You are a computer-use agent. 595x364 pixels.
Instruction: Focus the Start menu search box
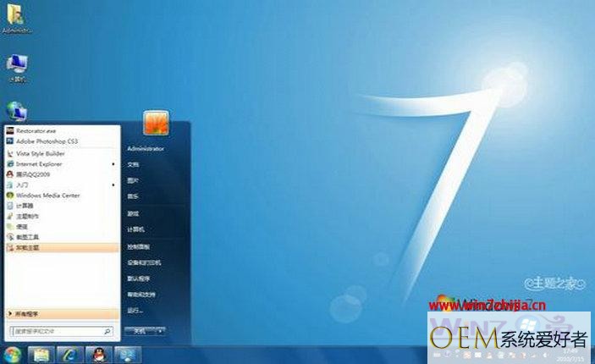pos(61,331)
